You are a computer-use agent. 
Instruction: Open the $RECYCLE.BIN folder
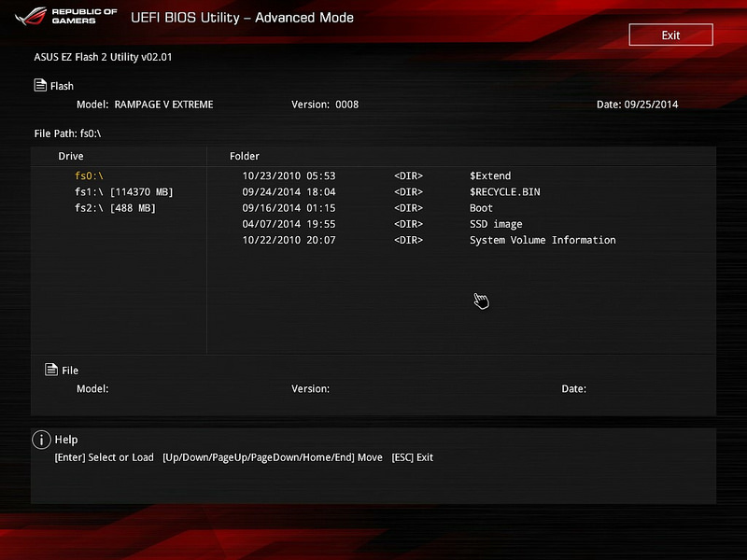tap(505, 192)
